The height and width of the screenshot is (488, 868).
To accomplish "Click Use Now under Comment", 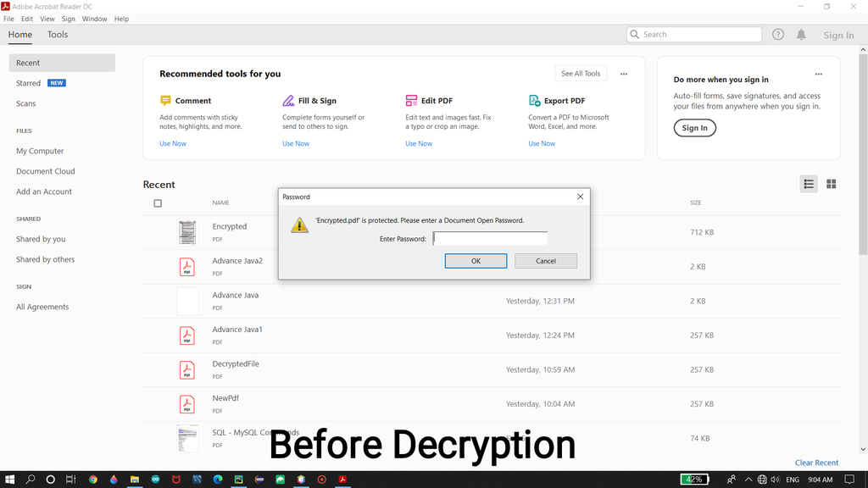I will (x=173, y=143).
